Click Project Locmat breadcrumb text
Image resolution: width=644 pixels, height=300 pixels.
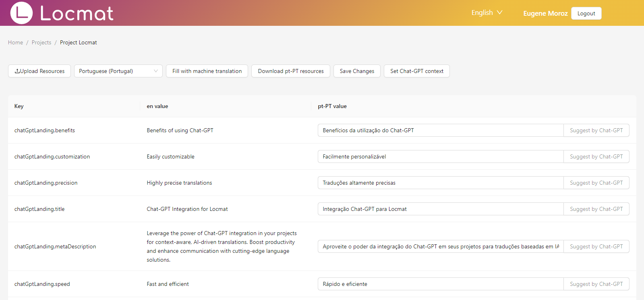tap(79, 42)
